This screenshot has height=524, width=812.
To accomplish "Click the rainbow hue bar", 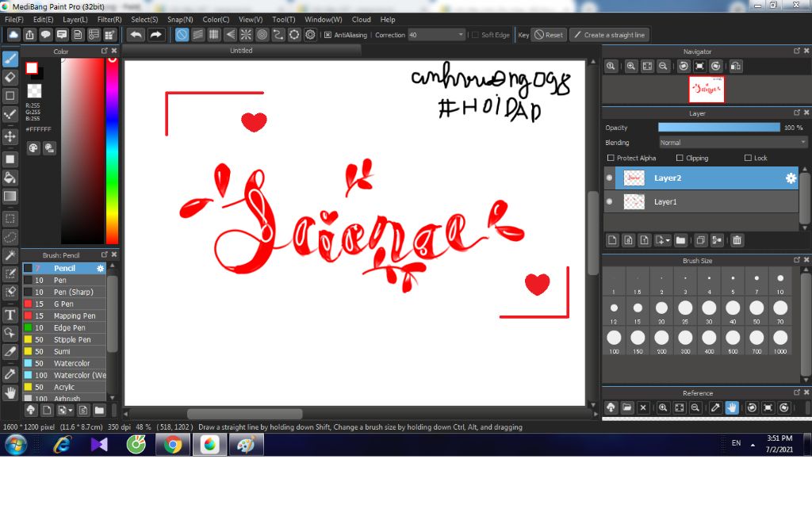I will click(112, 150).
